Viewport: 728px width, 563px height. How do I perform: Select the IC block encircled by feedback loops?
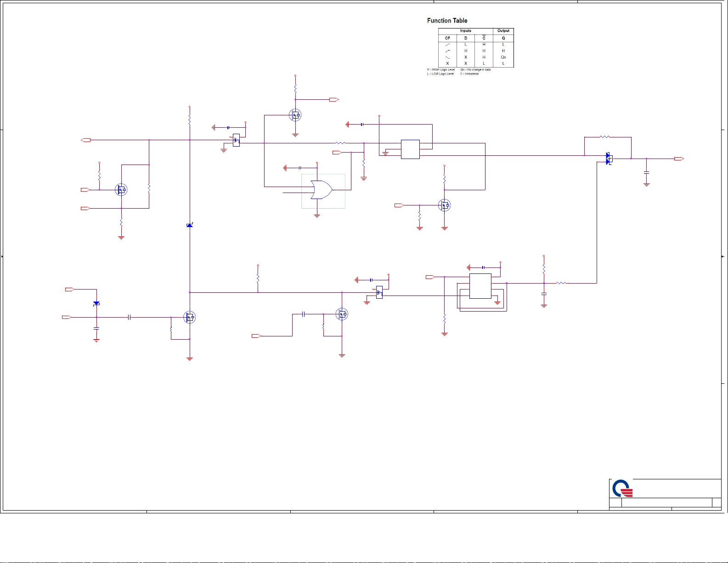click(x=480, y=286)
